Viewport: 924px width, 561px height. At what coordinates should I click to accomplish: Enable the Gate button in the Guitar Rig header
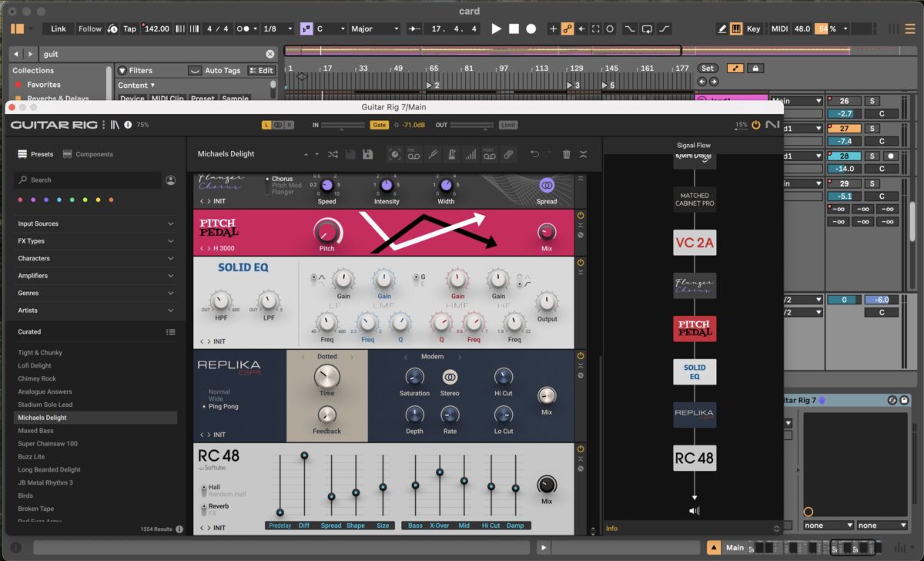coord(380,124)
